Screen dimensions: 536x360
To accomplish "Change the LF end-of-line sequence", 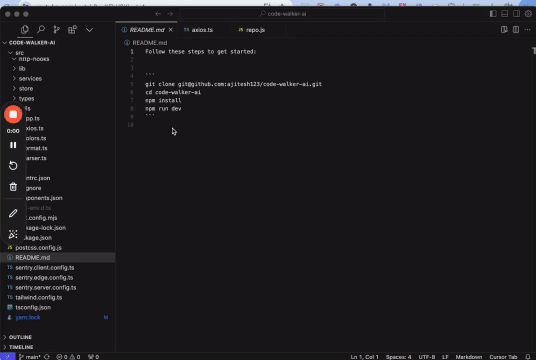I will 445,357.
